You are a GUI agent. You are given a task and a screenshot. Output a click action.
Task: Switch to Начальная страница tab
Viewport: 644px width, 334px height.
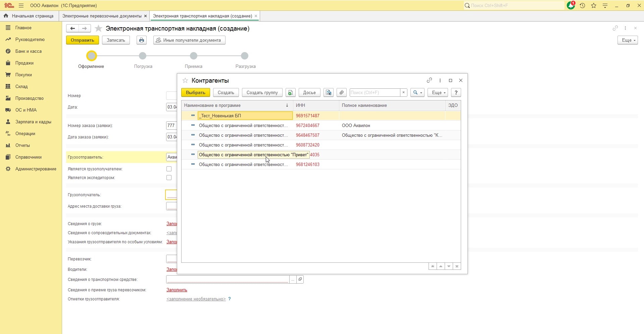[x=29, y=16]
